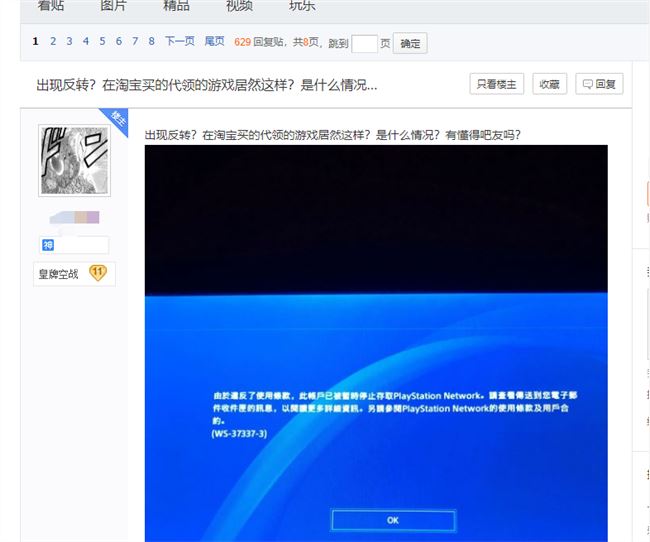Click the OK button in PlayStation photo
Viewport: 650px width, 542px height.
coord(393,520)
